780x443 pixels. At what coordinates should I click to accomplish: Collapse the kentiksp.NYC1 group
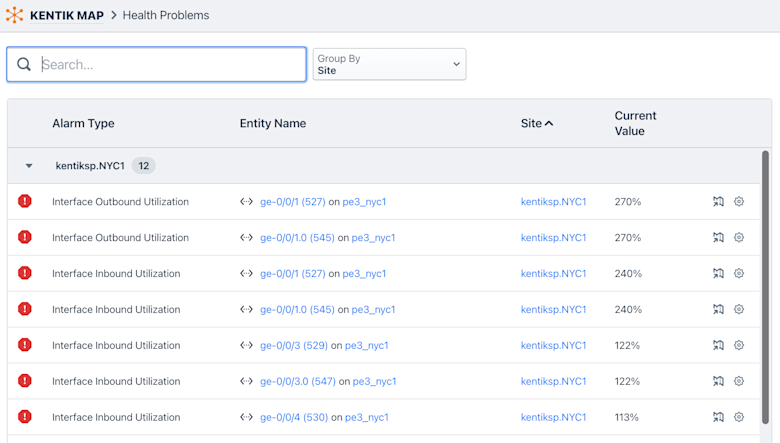click(29, 166)
